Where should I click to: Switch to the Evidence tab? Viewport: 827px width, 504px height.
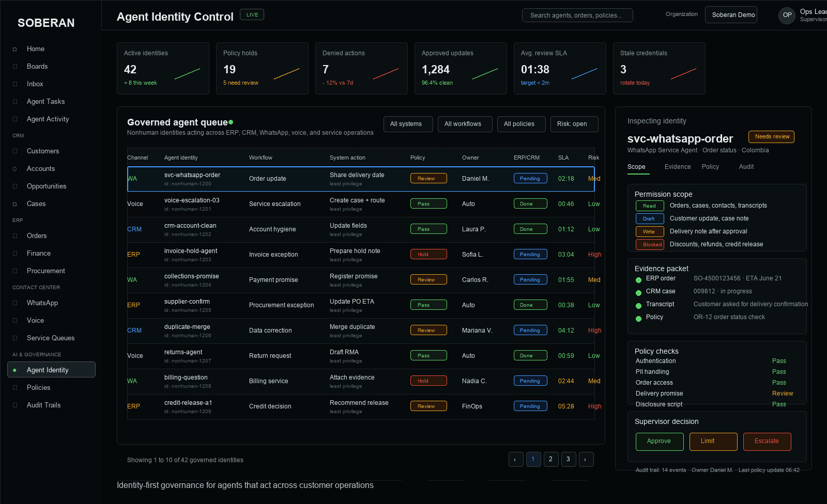(678, 167)
